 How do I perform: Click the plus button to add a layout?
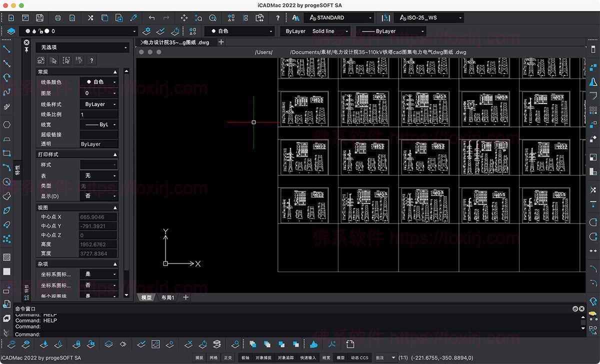(186, 297)
